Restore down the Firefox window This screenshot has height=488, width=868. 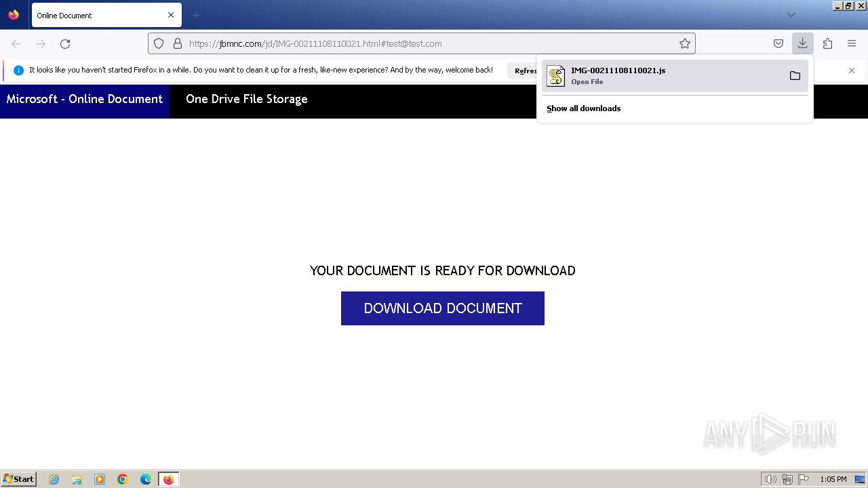coord(849,6)
